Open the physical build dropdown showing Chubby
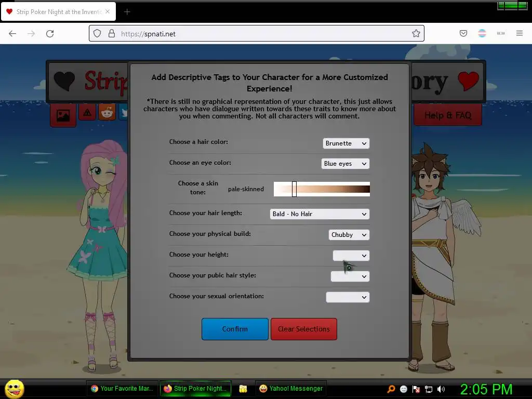This screenshot has width=532, height=399. (x=349, y=235)
